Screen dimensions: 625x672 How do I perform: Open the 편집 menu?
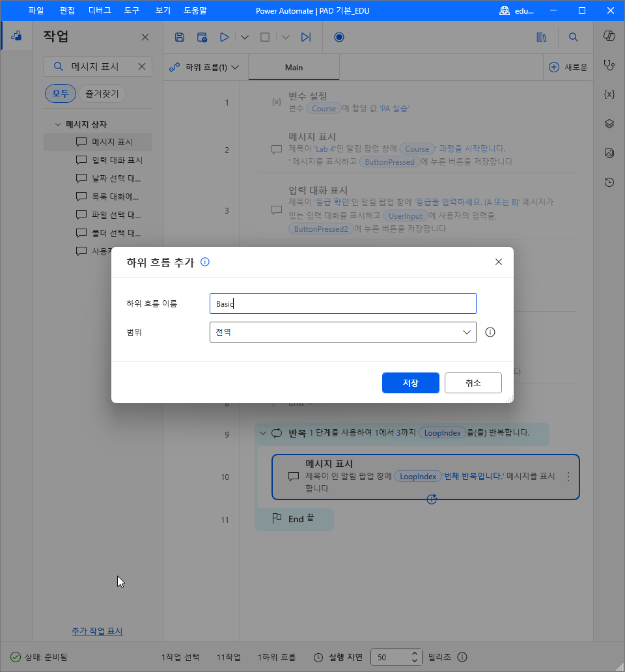point(67,10)
